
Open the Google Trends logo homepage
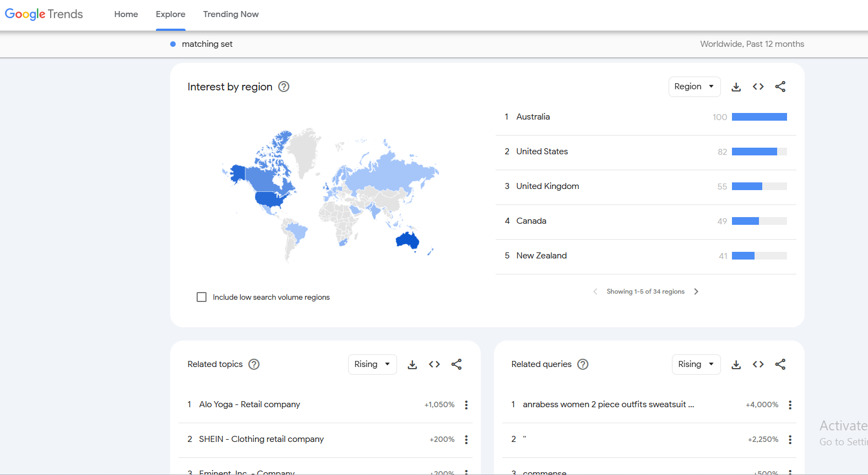44,14
